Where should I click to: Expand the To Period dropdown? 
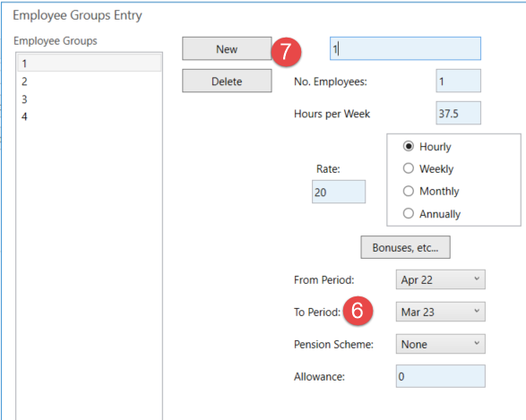441,312
